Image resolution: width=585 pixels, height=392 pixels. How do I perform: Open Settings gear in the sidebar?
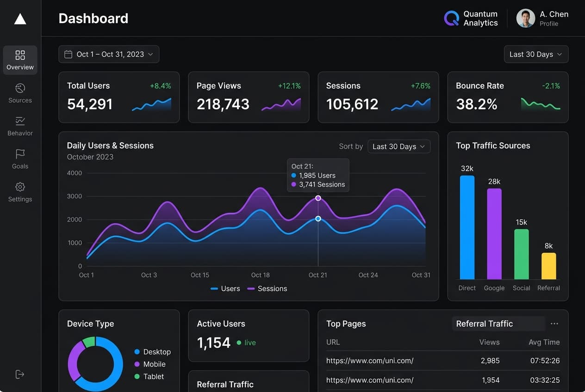click(20, 187)
